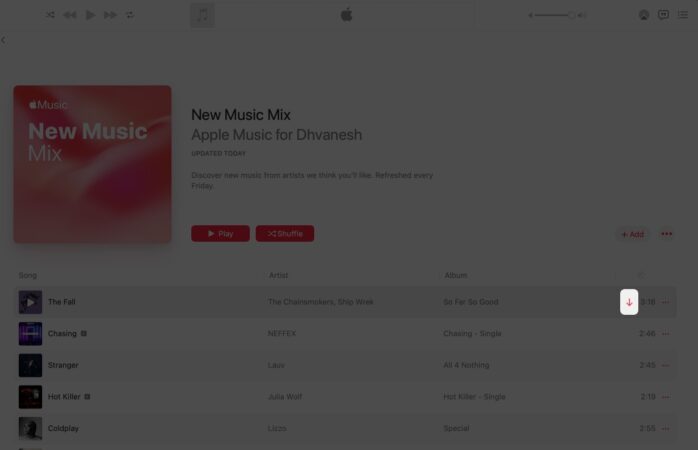Click the explicit badge next to Hot Killer
This screenshot has height=450, width=698.
[87, 397]
